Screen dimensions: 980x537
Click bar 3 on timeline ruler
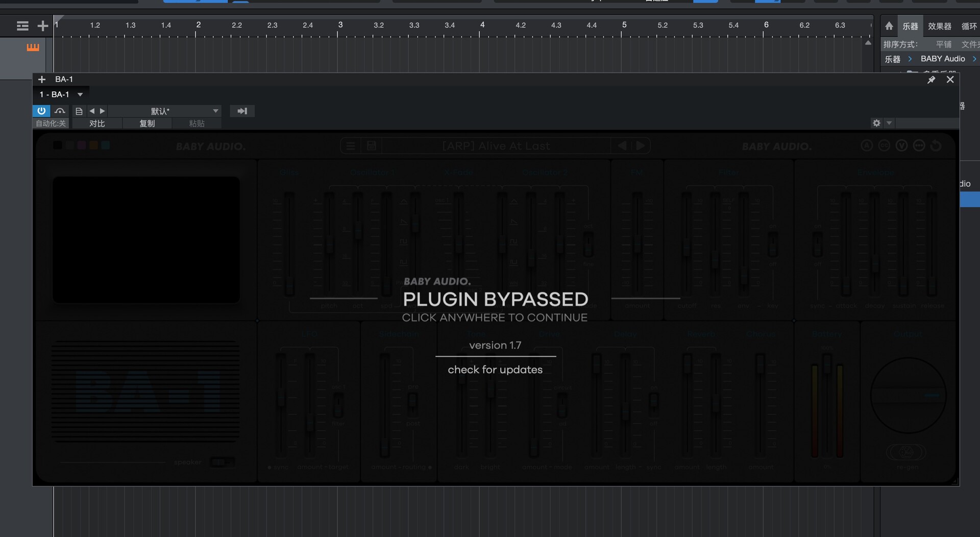pyautogui.click(x=339, y=26)
